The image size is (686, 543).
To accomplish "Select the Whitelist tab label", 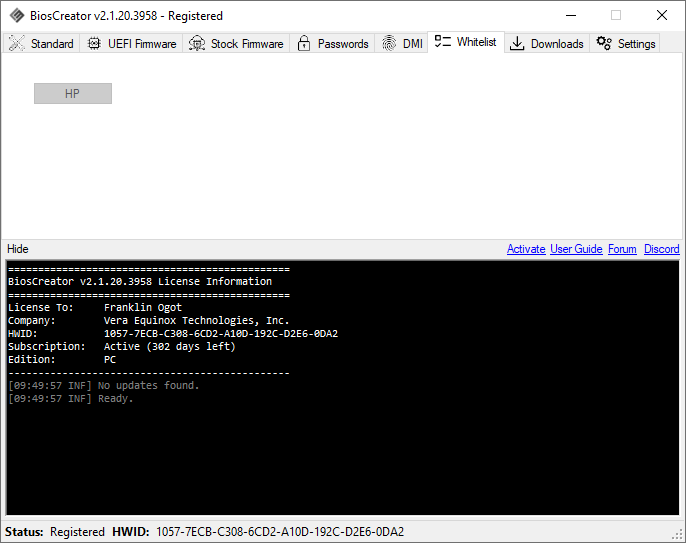I will pos(476,42).
